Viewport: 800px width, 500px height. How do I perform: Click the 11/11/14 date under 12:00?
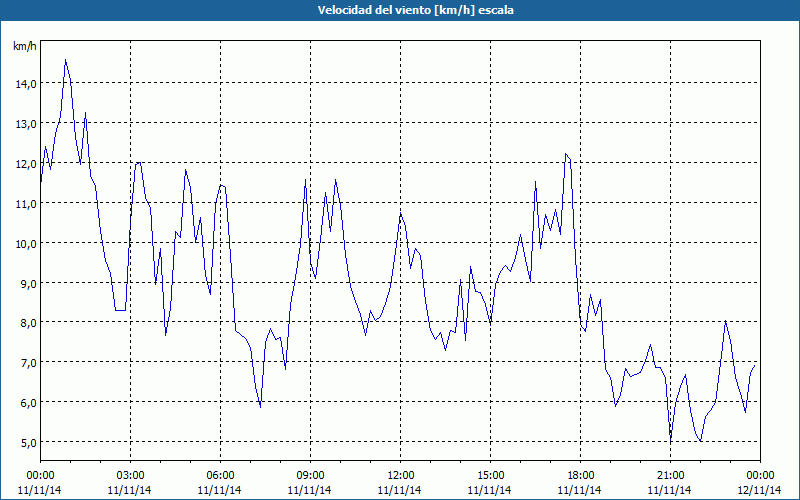click(400, 490)
